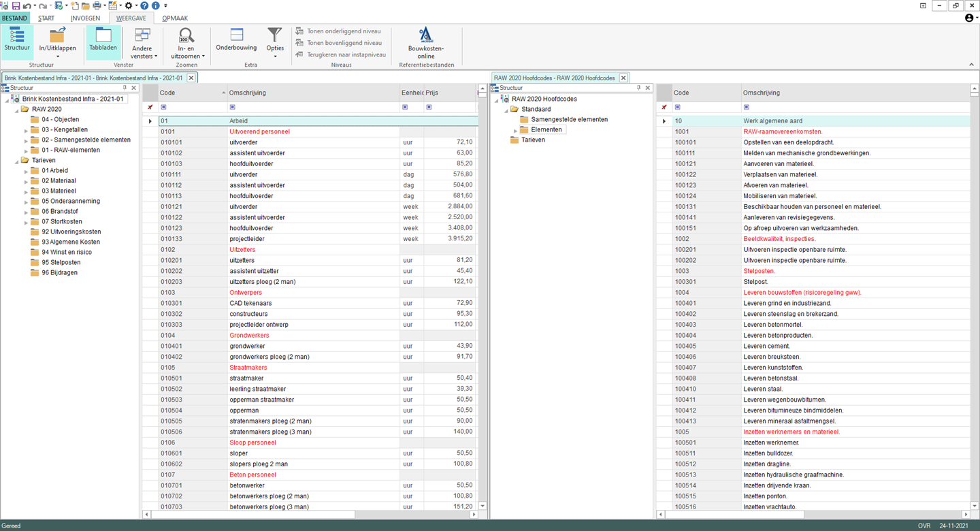The height and width of the screenshot is (531, 980).
Task: Open the Opties funnel menu
Action: pyautogui.click(x=275, y=43)
